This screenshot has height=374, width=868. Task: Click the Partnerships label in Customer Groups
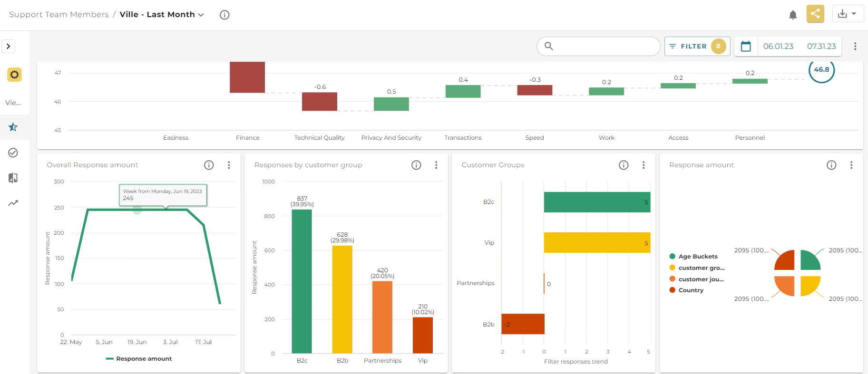pos(476,283)
